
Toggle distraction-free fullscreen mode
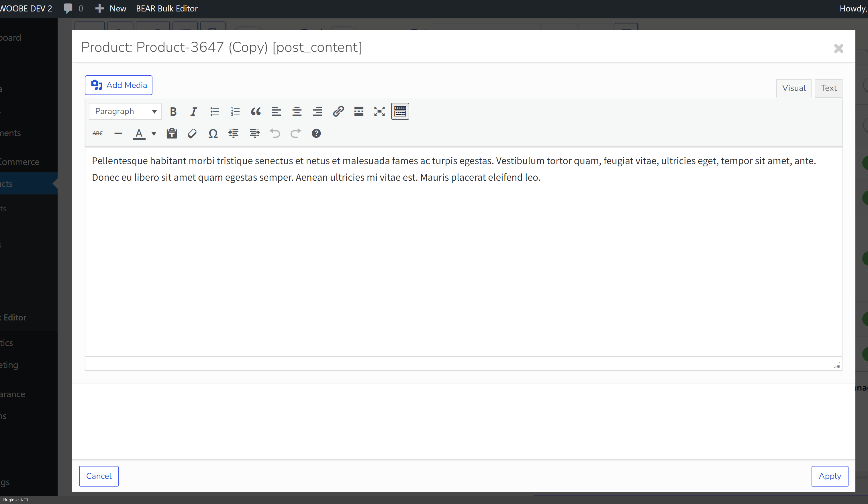click(379, 111)
